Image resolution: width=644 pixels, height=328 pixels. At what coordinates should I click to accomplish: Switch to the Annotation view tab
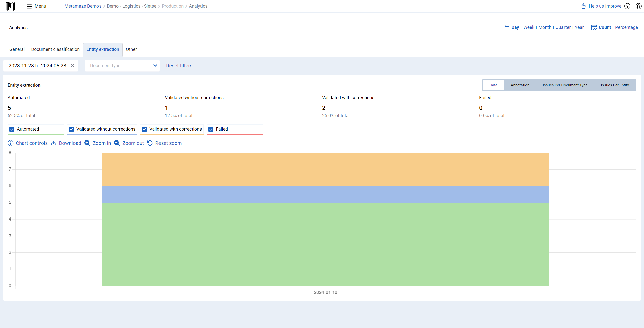[x=520, y=85]
